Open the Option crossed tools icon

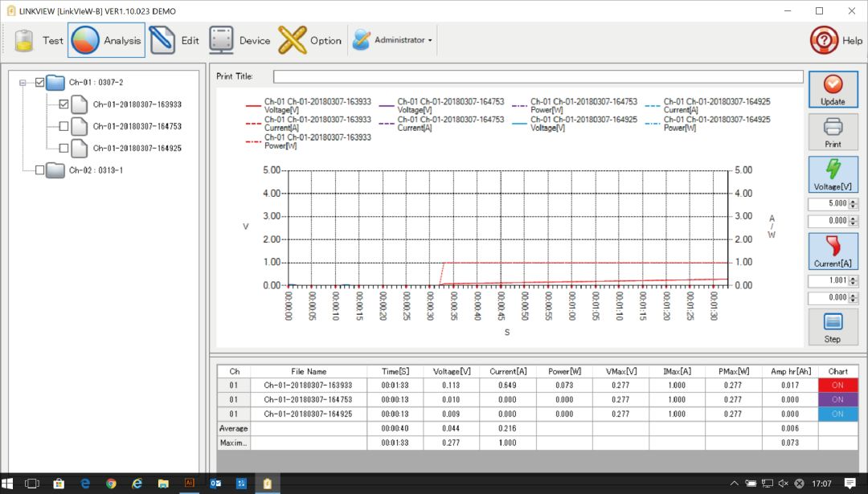click(x=293, y=40)
